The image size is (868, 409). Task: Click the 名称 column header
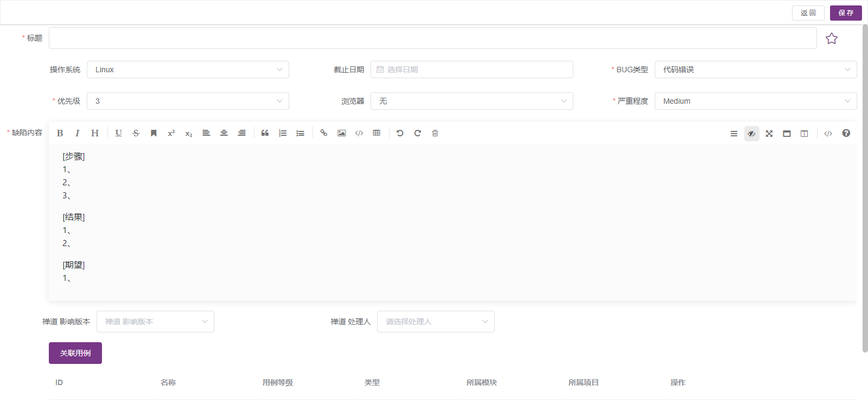[x=168, y=382]
